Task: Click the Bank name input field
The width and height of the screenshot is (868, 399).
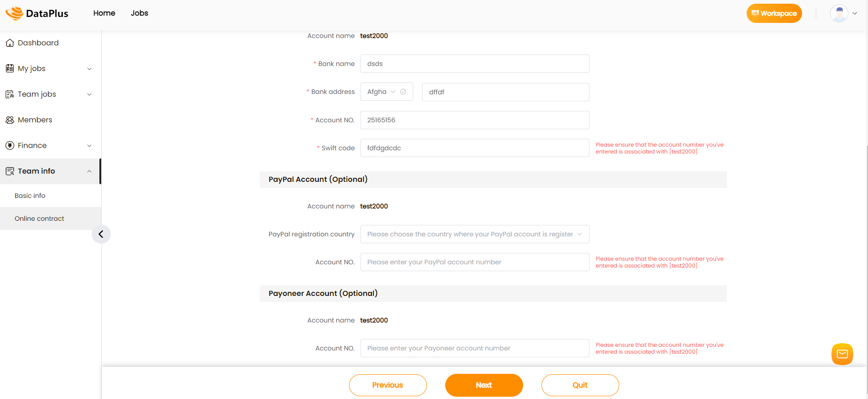Action: pyautogui.click(x=475, y=64)
